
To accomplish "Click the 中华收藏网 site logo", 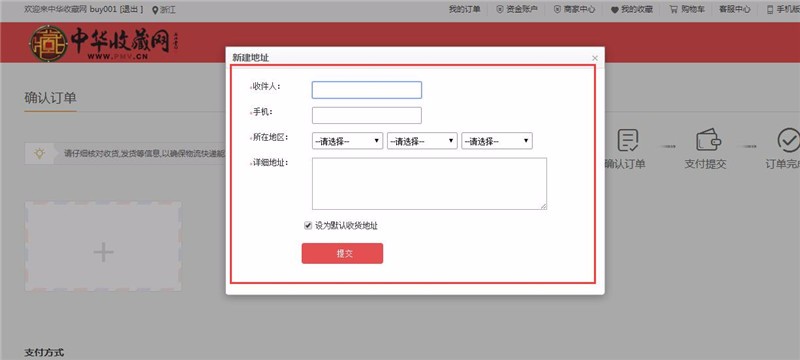I will [104, 43].
